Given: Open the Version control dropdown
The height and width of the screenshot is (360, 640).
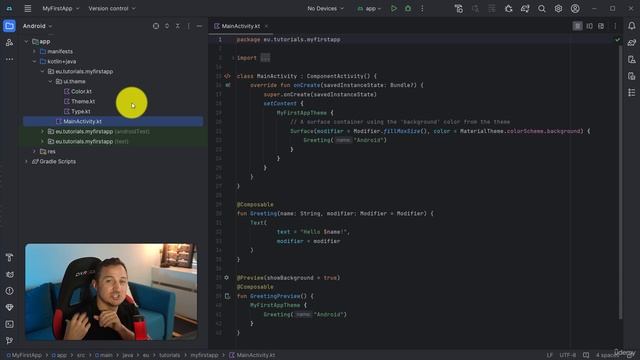Looking at the screenshot, I should tap(112, 8).
